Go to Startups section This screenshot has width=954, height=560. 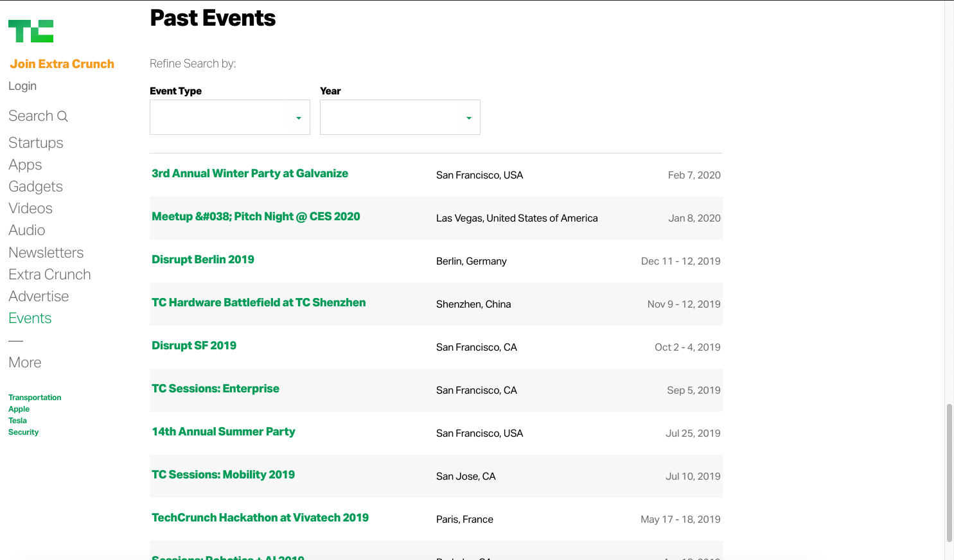(36, 143)
